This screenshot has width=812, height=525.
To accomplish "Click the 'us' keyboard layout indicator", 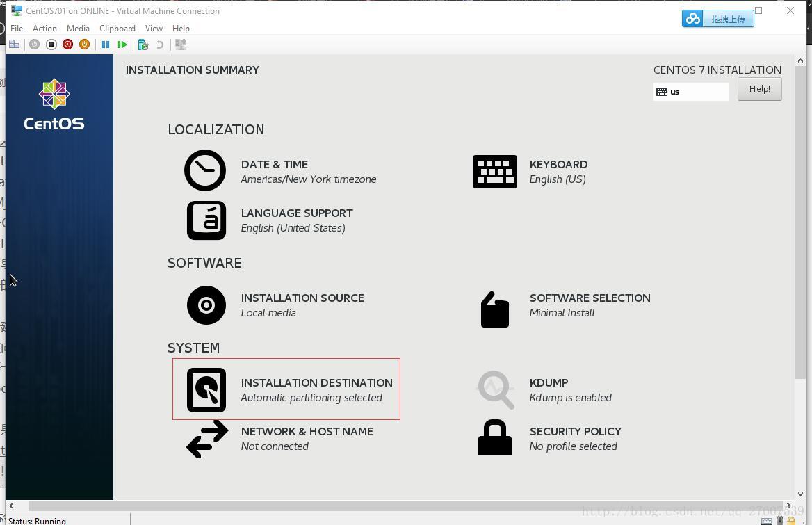I will point(691,92).
